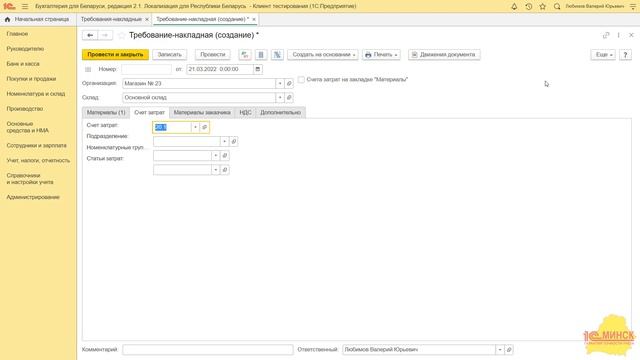Click the Записать button
This screenshot has height=360, width=640.
click(x=169, y=55)
